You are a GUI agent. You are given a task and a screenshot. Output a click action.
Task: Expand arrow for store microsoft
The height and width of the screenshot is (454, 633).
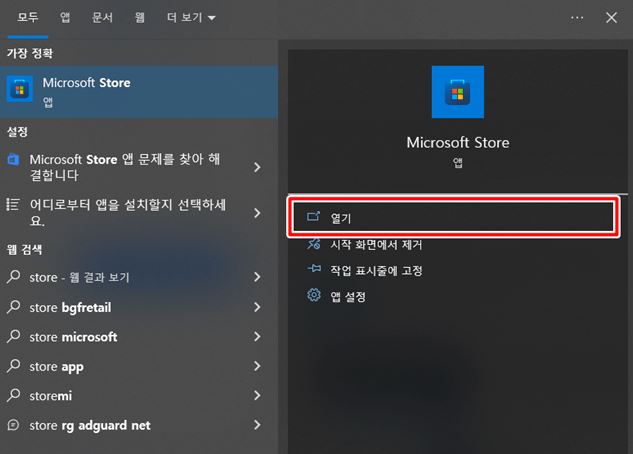click(x=257, y=337)
